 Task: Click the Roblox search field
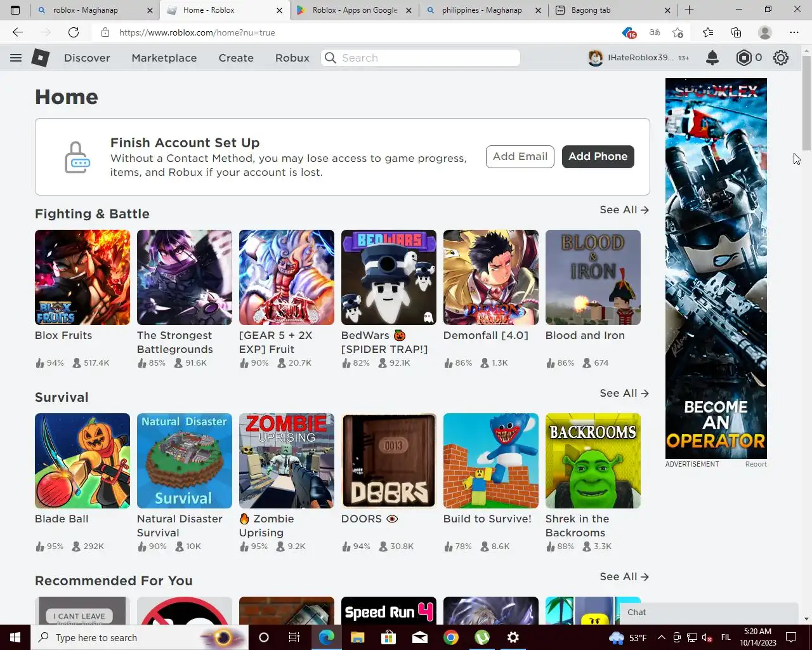click(x=421, y=58)
